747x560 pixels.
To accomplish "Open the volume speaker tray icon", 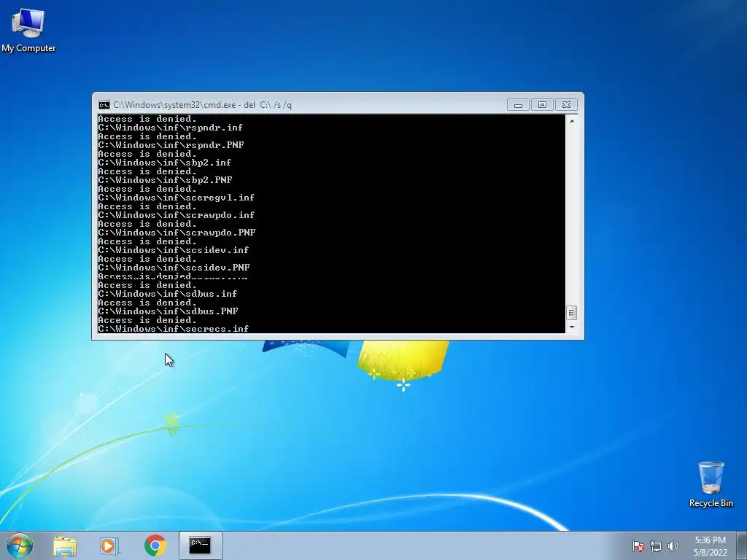I will 673,546.
